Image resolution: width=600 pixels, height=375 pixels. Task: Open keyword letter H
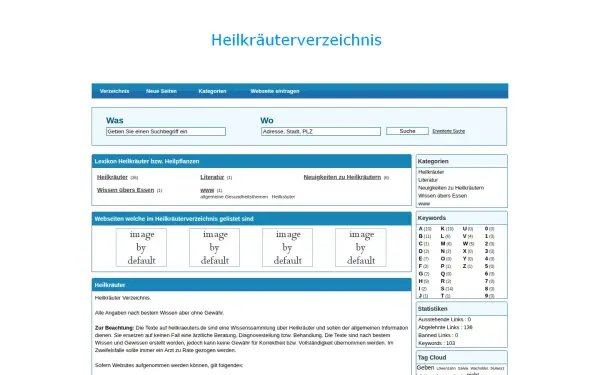click(x=421, y=281)
